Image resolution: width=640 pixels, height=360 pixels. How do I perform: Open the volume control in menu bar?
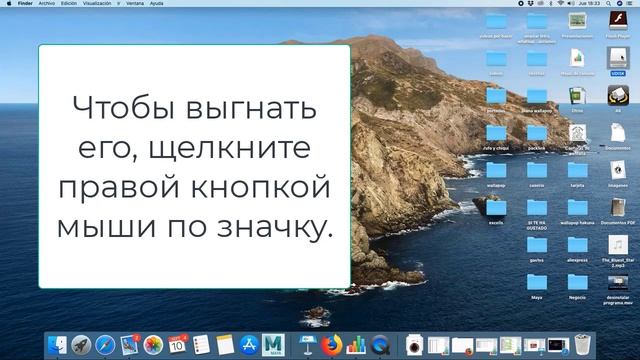pyautogui.click(x=571, y=3)
